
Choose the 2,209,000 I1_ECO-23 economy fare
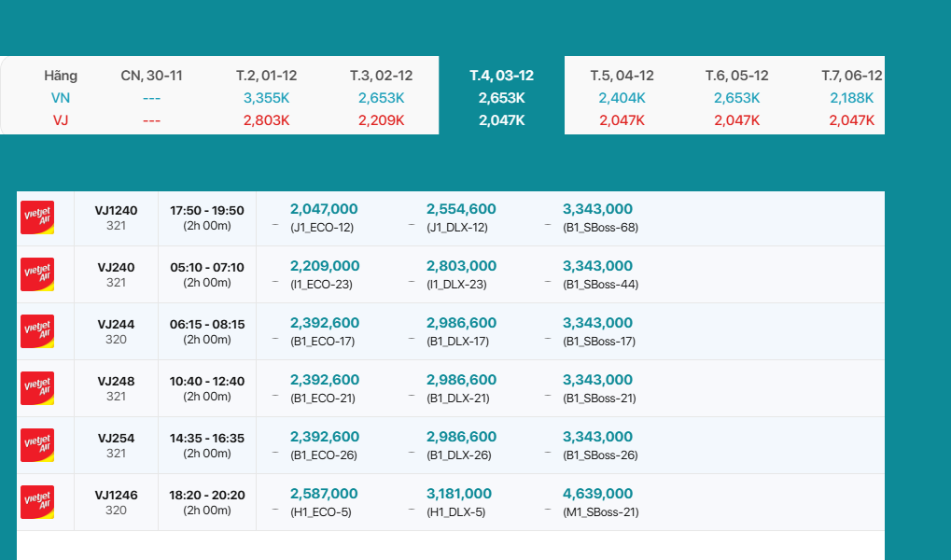click(x=324, y=274)
